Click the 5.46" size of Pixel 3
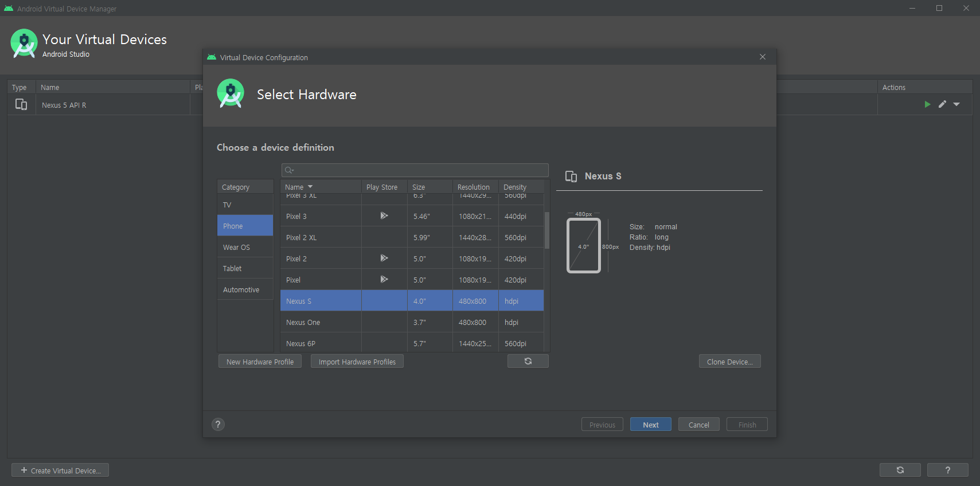This screenshot has height=486, width=980. (421, 216)
